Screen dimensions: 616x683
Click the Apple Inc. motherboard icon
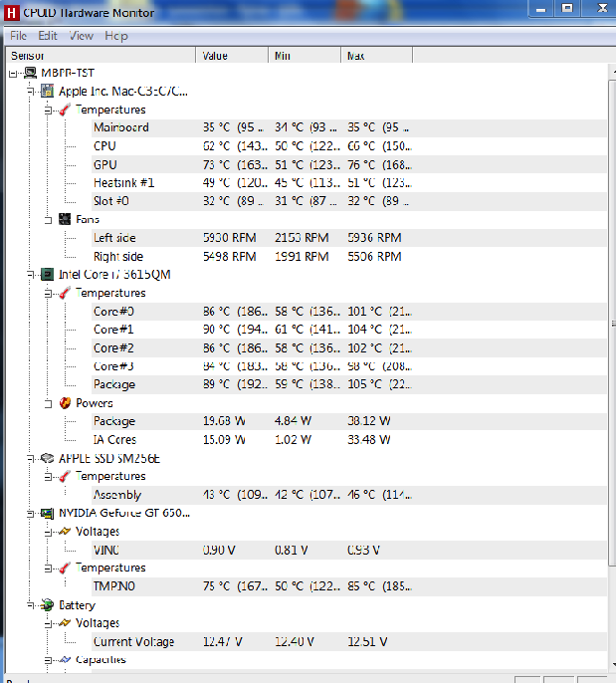(x=47, y=92)
